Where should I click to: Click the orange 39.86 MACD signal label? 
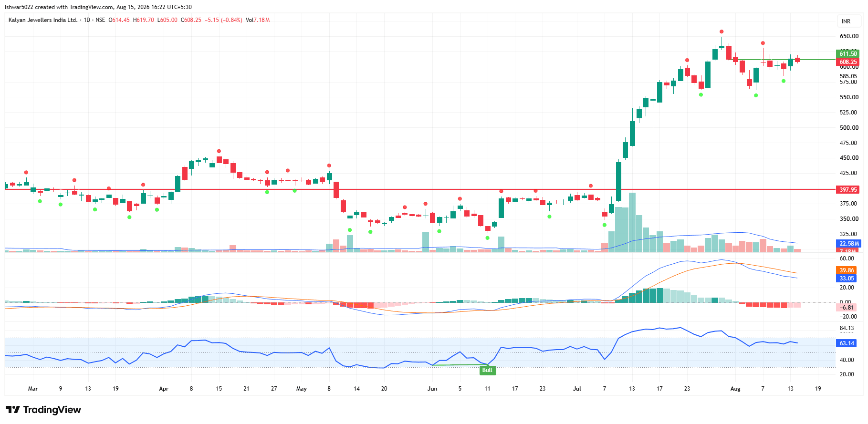847,270
